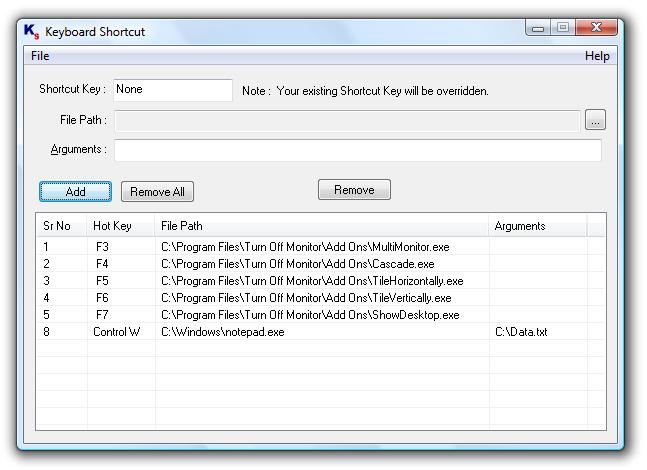The image size is (647, 470).
Task: Click the Add button
Action: pyautogui.click(x=76, y=191)
